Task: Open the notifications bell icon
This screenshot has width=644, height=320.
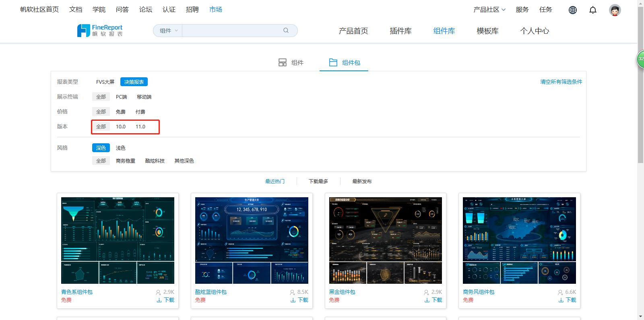Action: coord(592,10)
